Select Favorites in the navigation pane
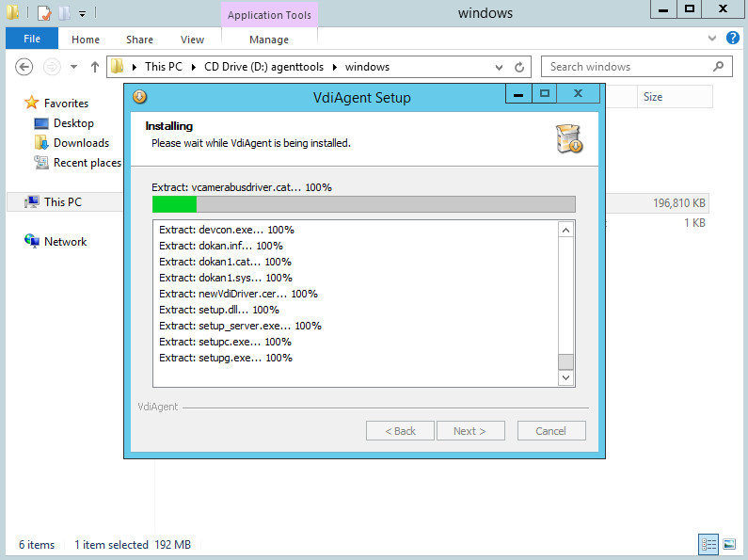 click(66, 103)
